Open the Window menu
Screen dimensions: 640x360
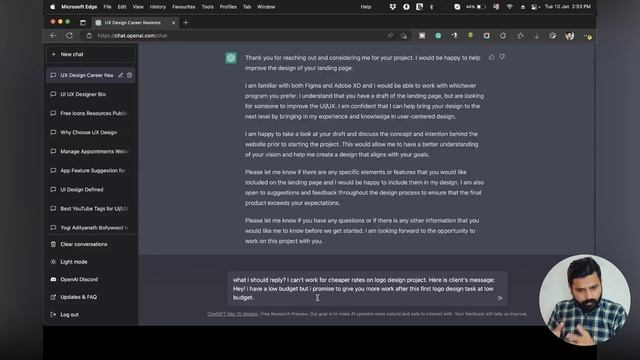coord(266,7)
